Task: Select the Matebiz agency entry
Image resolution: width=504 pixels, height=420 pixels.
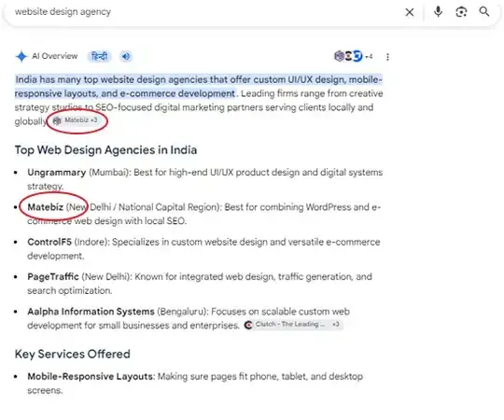Action: coord(45,207)
